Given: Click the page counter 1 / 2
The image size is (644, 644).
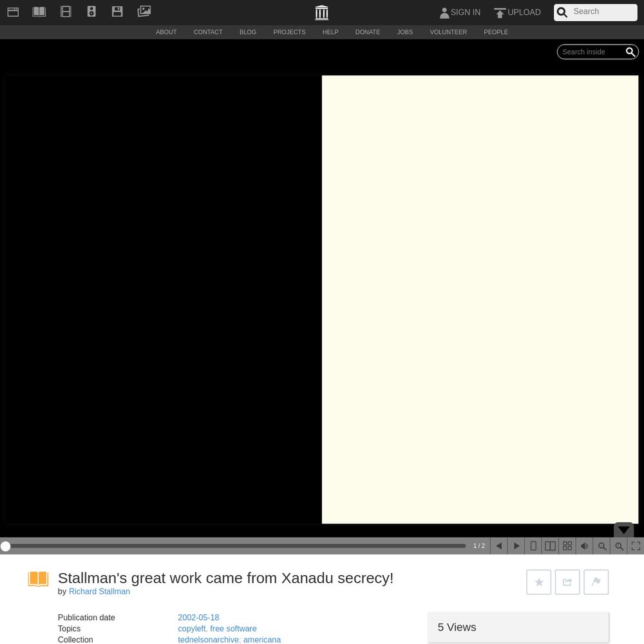Looking at the screenshot, I should 479,546.
